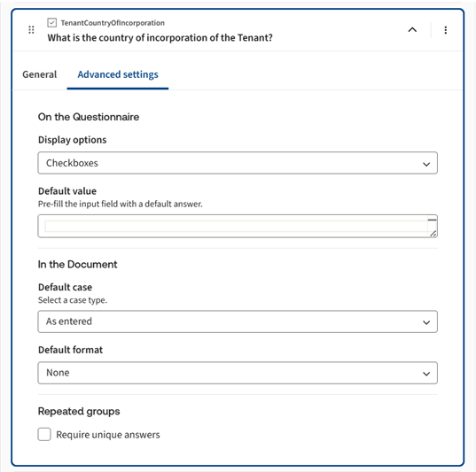Click the Default format chevron arrow

(x=426, y=374)
